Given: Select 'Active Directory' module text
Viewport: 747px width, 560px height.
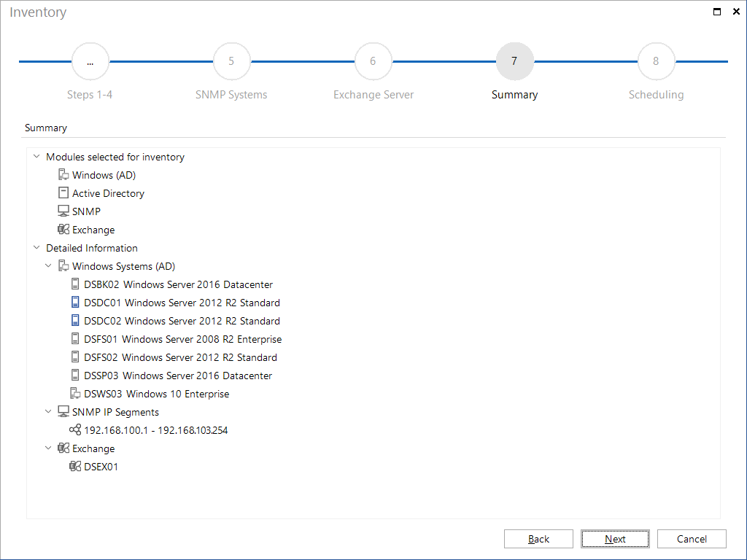Looking at the screenshot, I should tap(108, 193).
